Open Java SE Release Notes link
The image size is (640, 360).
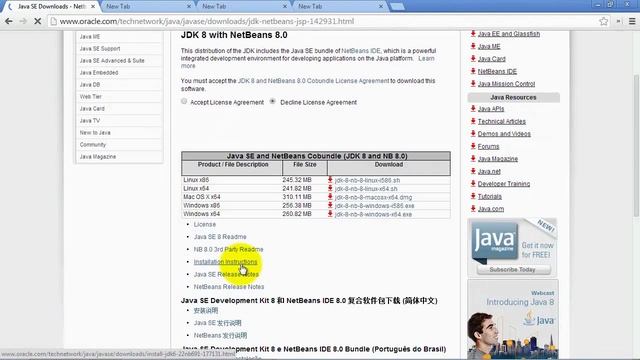[227, 274]
